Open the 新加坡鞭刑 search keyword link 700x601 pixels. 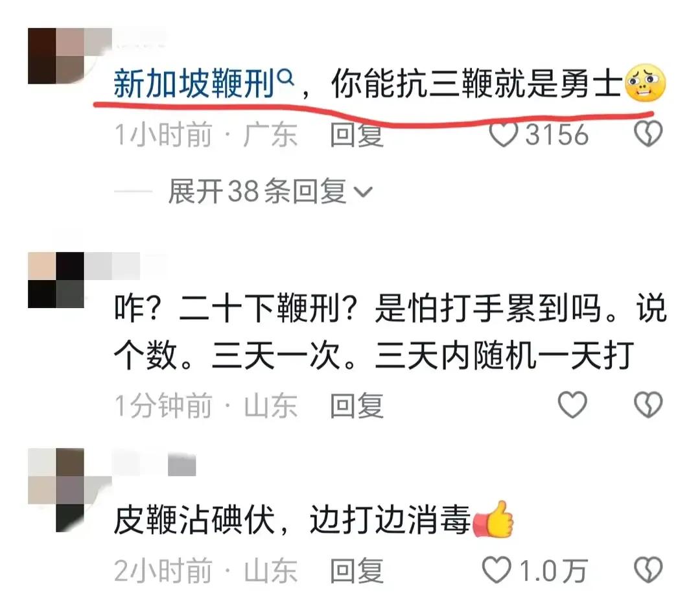tap(194, 84)
